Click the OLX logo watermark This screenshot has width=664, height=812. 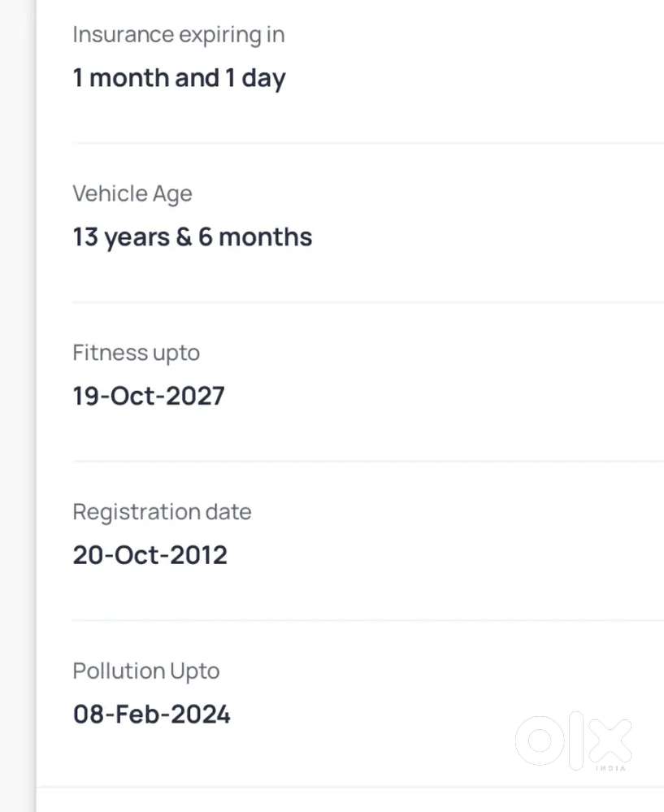pos(574,740)
